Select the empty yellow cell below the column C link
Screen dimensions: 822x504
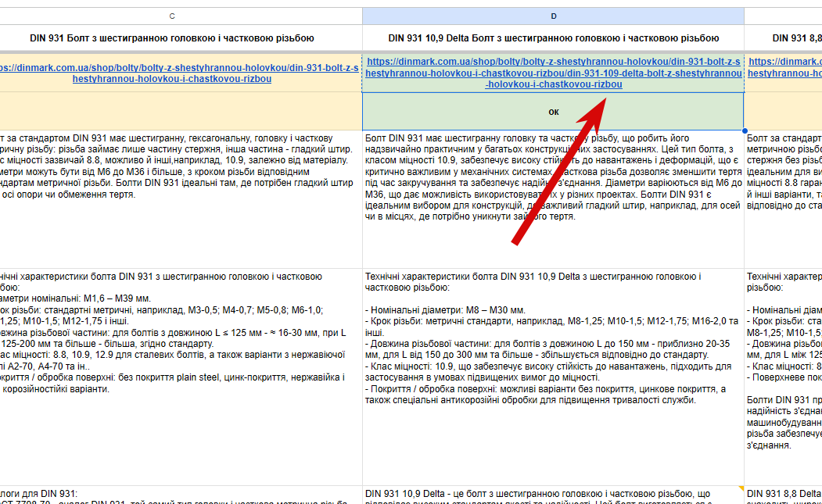click(181, 112)
